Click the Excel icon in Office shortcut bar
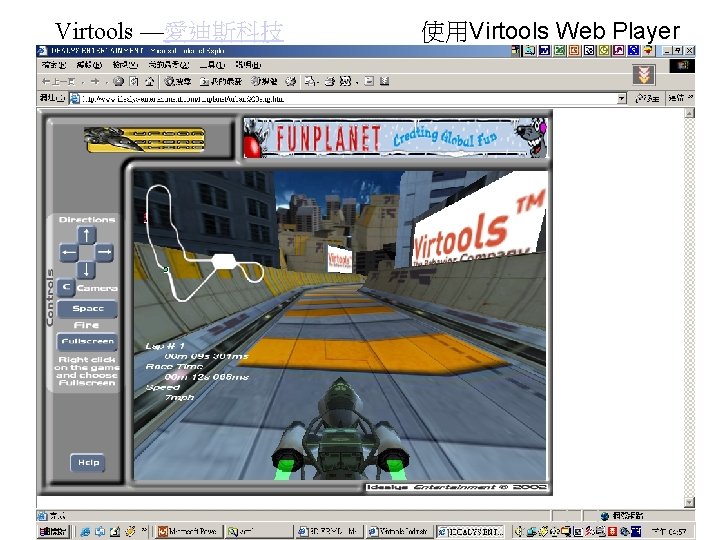Image resolution: width=720 pixels, height=540 pixels. point(559,51)
